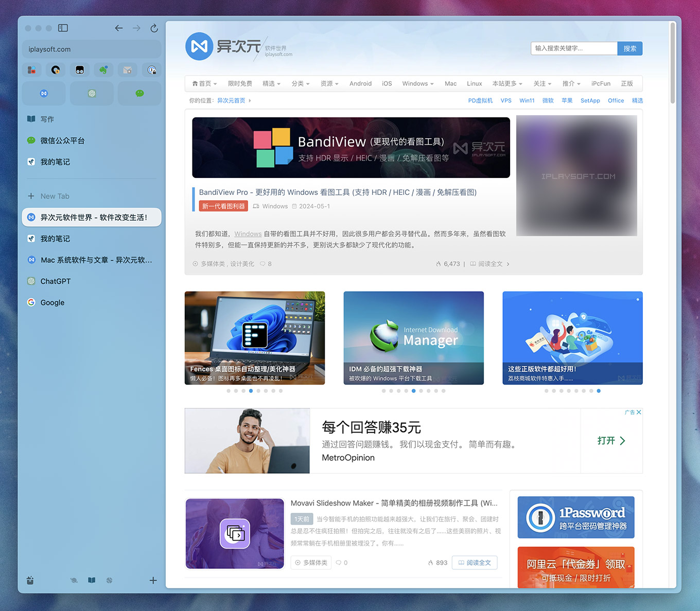Click the archive icon at sidebar bottom left
The height and width of the screenshot is (611, 700).
[x=30, y=580]
